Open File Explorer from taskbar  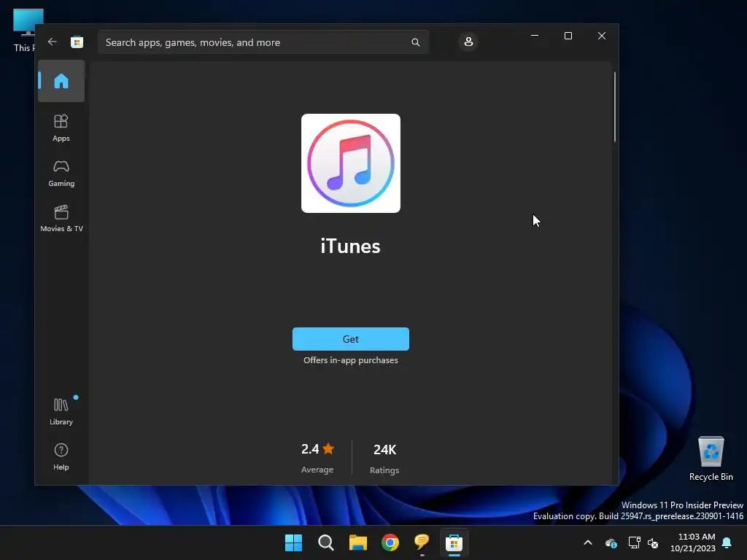357,542
